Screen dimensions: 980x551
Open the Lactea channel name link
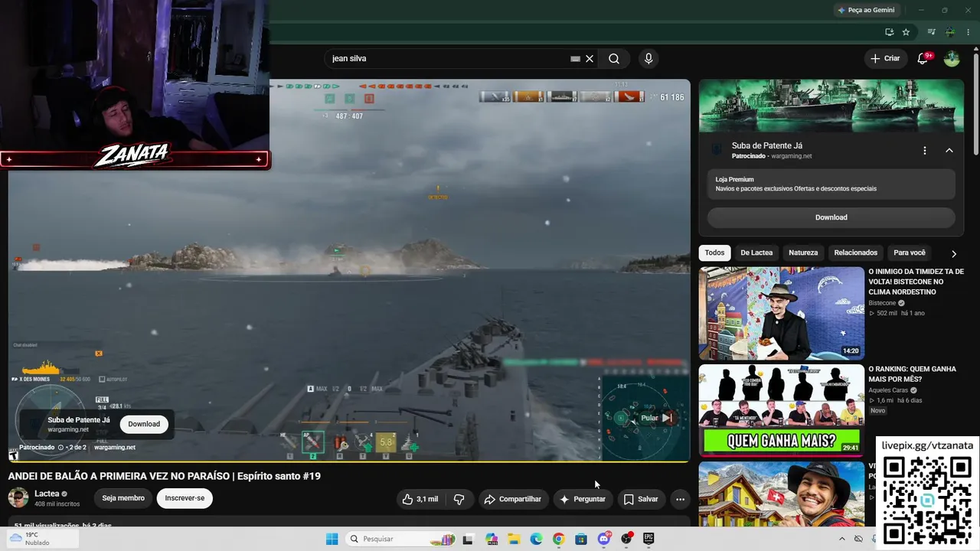coord(47,494)
